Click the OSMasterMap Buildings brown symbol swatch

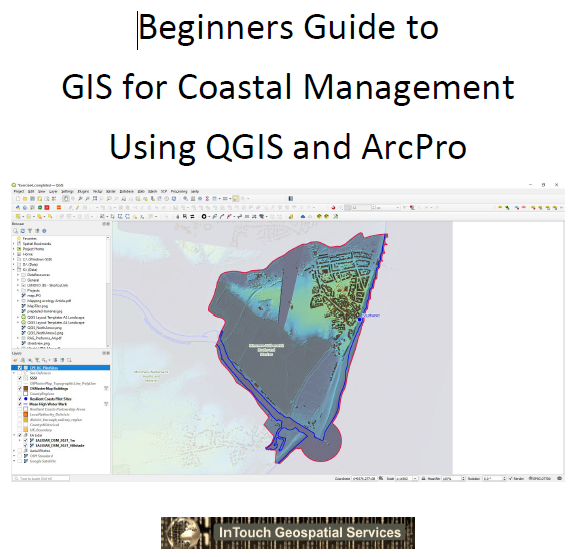(x=26, y=388)
